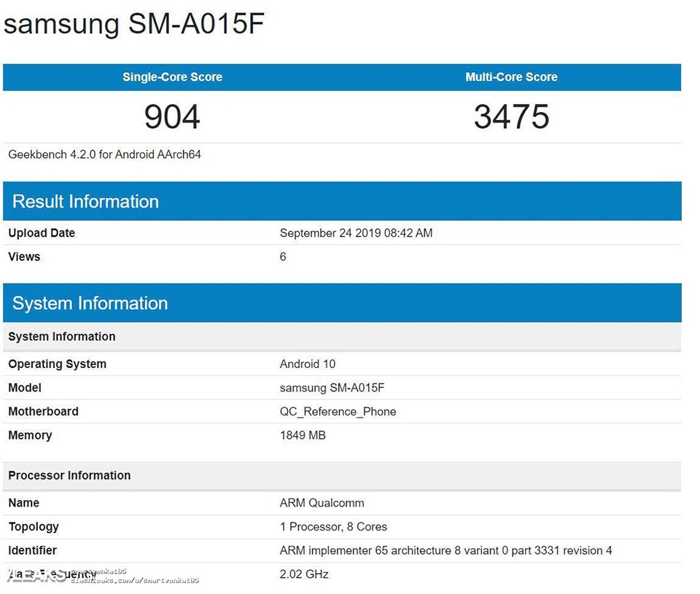Click the blue System Information banner
700x594 pixels.
point(342,302)
